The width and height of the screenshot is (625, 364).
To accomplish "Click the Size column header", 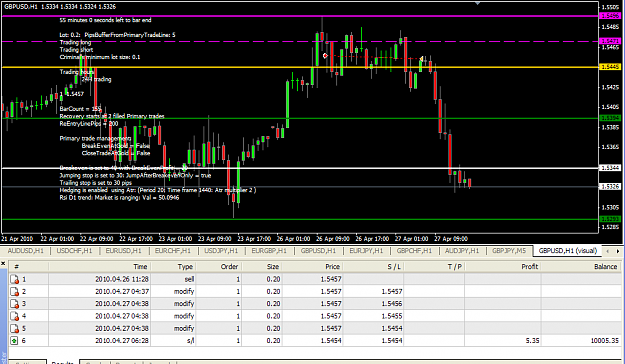I will (x=262, y=267).
